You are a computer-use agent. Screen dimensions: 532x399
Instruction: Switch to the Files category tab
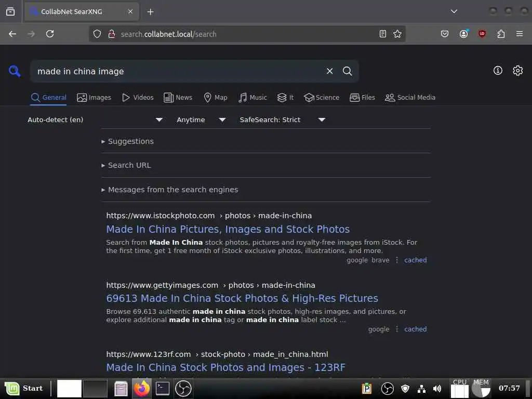362,98
